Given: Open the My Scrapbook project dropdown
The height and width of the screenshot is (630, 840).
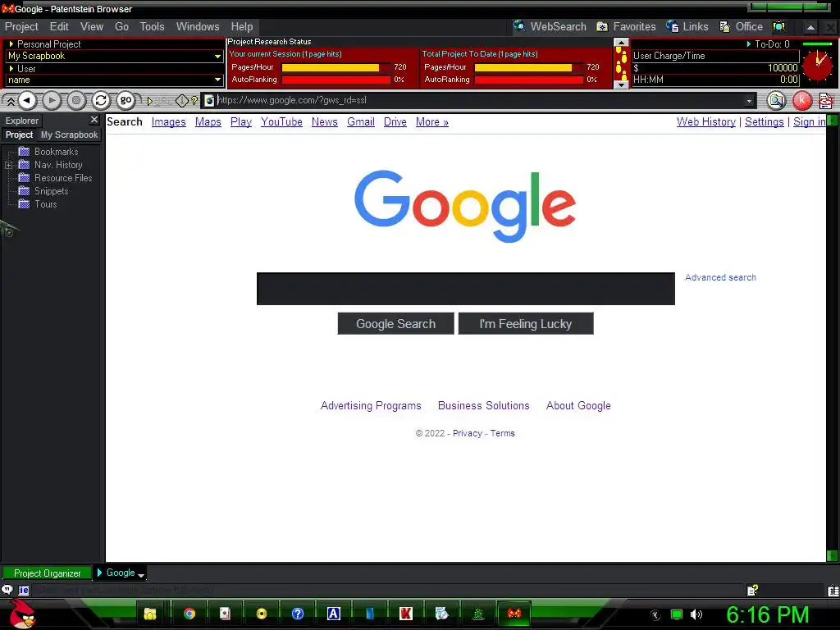Looking at the screenshot, I should tap(217, 56).
